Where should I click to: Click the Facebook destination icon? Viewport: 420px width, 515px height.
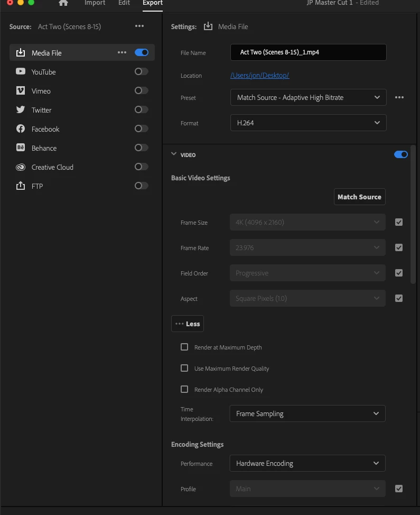coord(21,129)
